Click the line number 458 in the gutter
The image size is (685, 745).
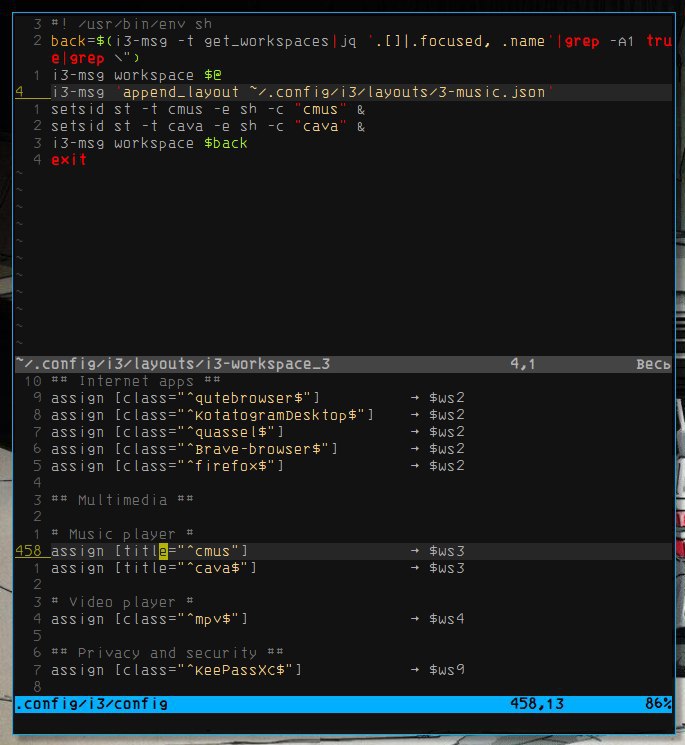point(29,551)
